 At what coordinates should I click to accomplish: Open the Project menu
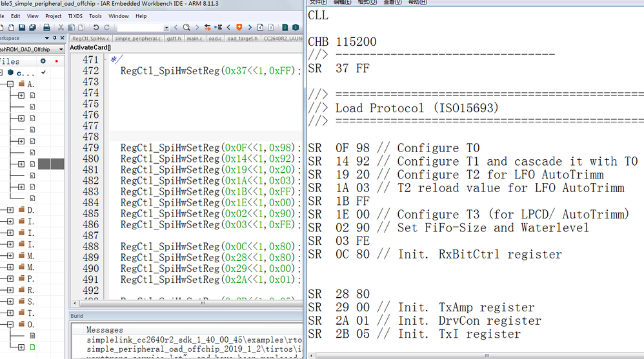[54, 16]
